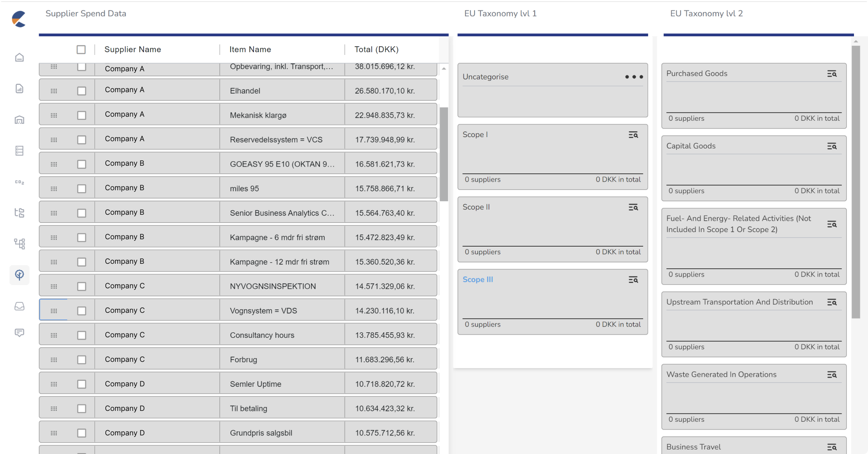Open Scope II search-list icon
This screenshot has width=868, height=454.
(x=633, y=207)
